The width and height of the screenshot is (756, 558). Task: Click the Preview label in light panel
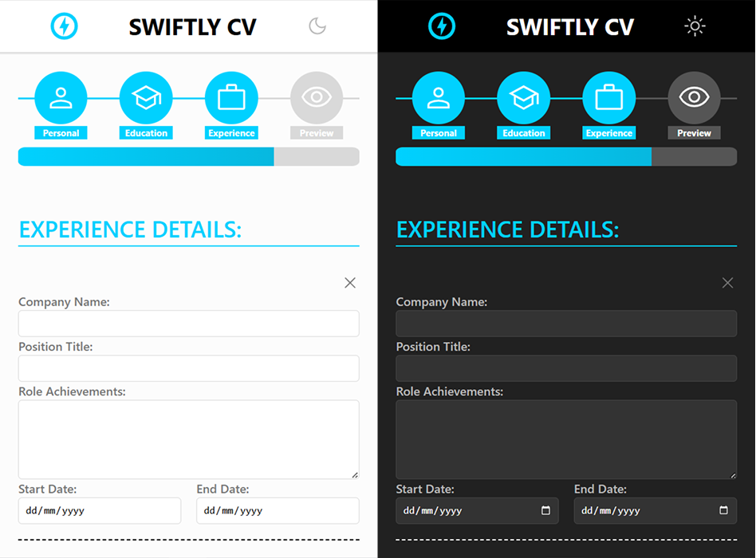point(317,133)
